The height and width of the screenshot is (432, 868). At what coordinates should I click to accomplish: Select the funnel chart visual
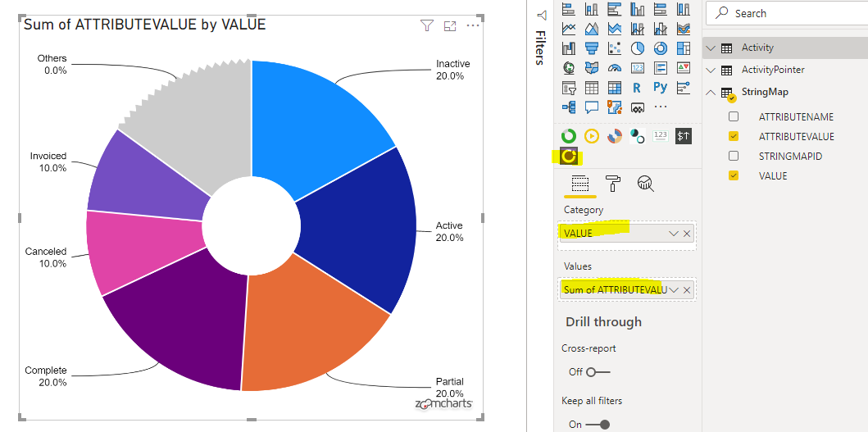point(591,48)
